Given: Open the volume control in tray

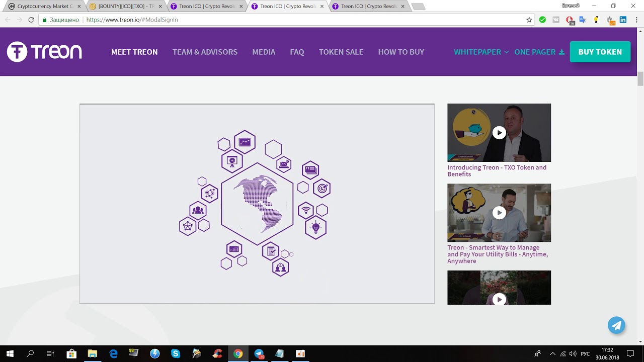Looking at the screenshot, I should (x=573, y=353).
